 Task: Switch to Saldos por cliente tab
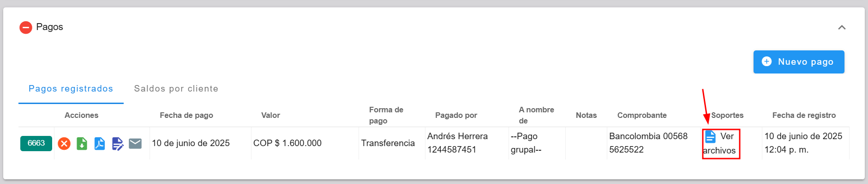tap(176, 89)
